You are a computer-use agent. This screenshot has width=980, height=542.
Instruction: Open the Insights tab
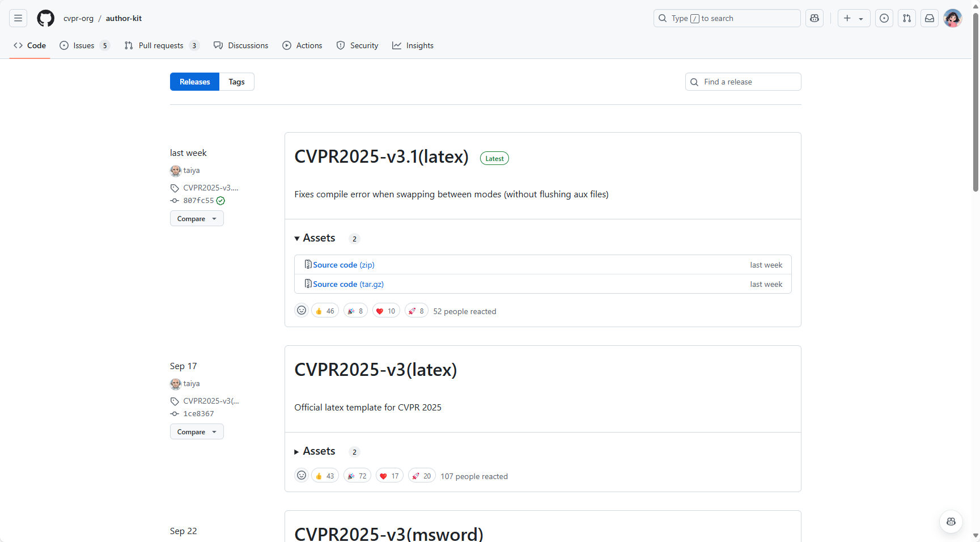click(x=413, y=45)
